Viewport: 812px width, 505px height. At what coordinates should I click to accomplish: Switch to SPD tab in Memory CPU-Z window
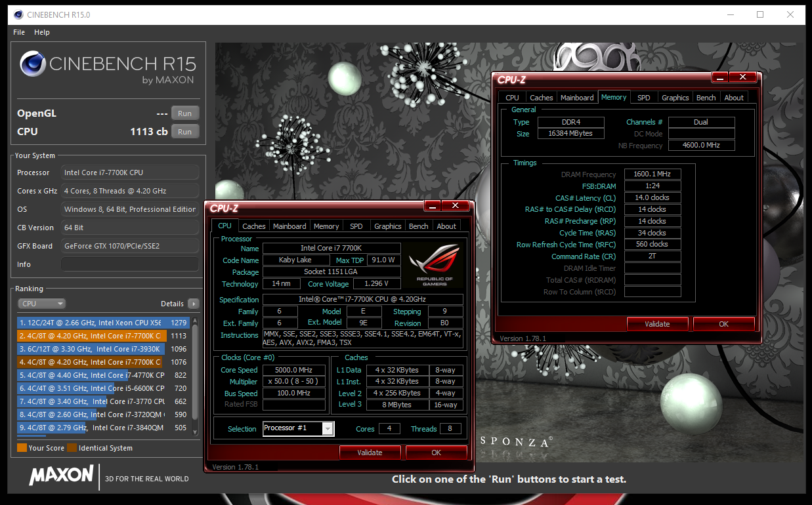[x=644, y=98]
